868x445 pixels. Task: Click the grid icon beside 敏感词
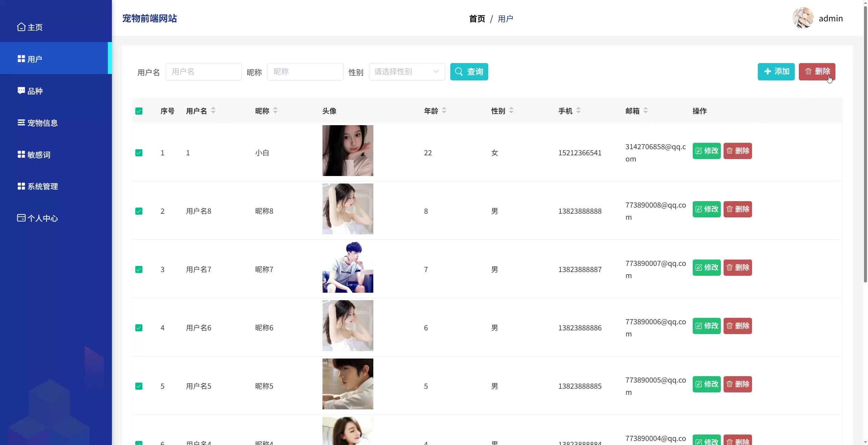click(21, 154)
